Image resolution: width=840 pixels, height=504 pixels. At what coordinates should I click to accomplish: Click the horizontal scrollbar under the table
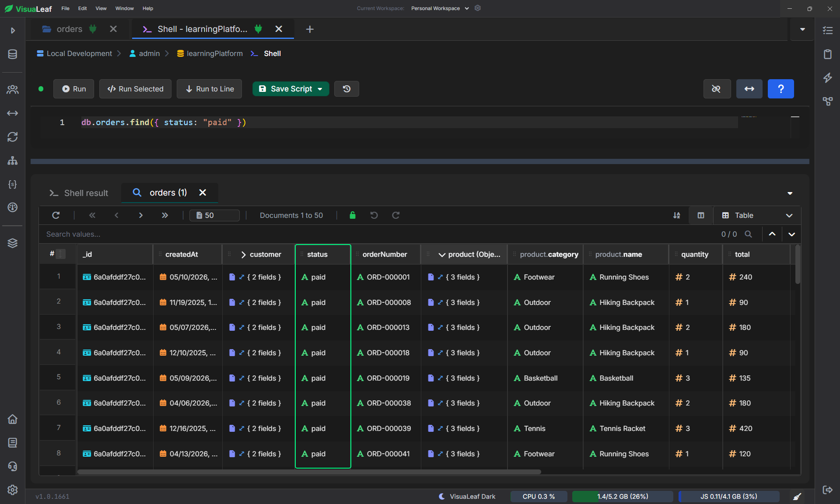309,472
